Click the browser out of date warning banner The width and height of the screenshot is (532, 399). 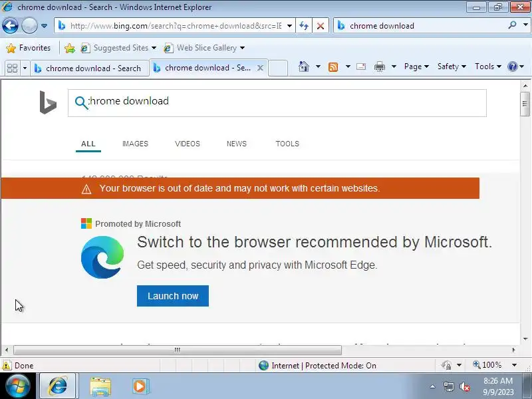click(240, 188)
